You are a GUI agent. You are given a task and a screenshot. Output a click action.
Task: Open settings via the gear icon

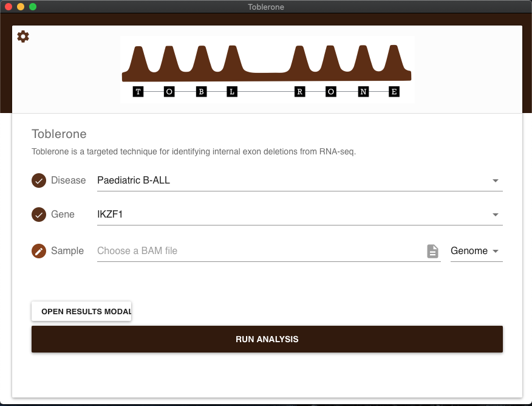coord(23,36)
